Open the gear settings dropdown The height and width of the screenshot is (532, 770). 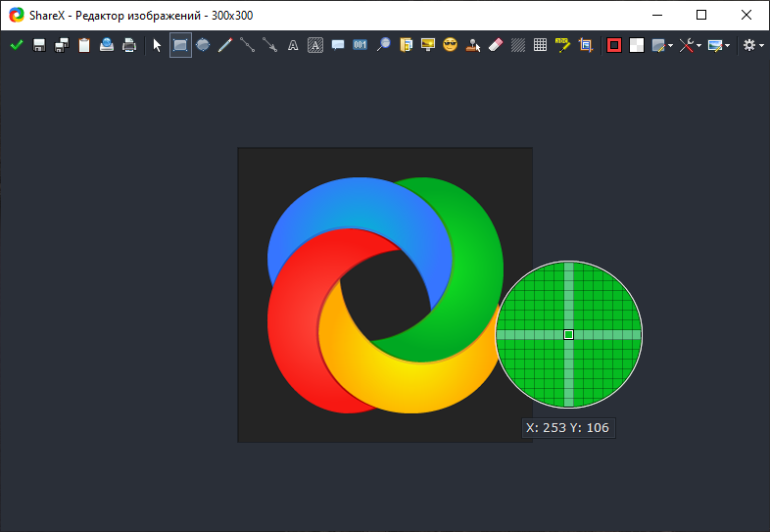tap(752, 45)
